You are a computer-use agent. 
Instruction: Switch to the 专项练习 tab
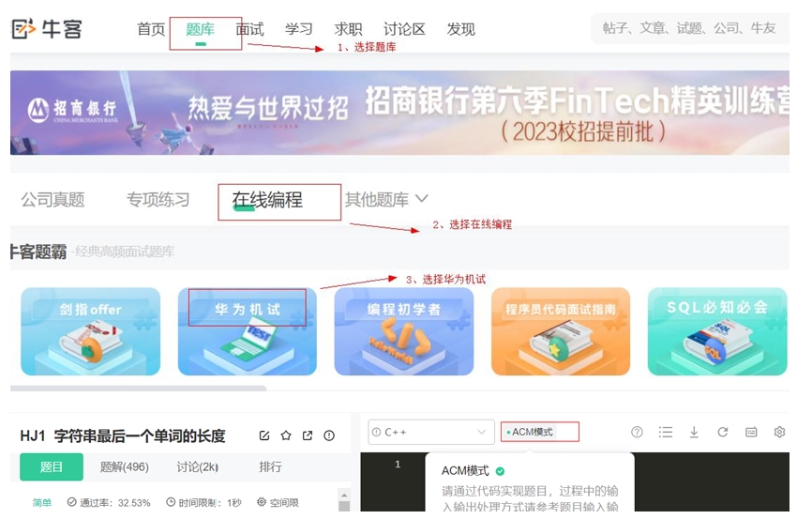pos(158,200)
